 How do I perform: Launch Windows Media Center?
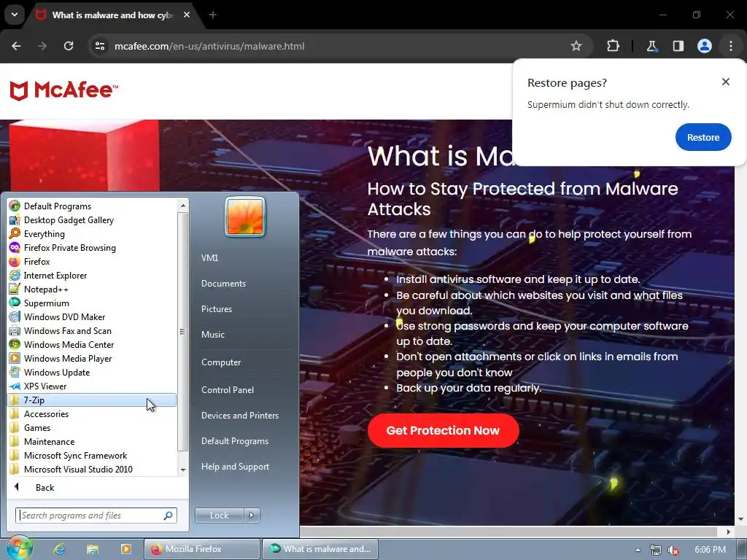92,344
